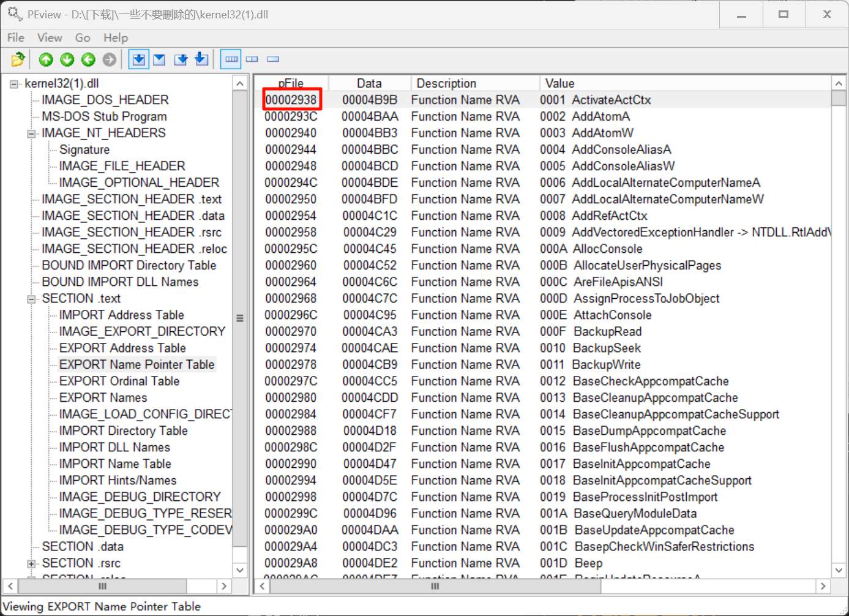Image resolution: width=849 pixels, height=616 pixels.
Task: Click the third blue arrow view icon
Action: 181,59
